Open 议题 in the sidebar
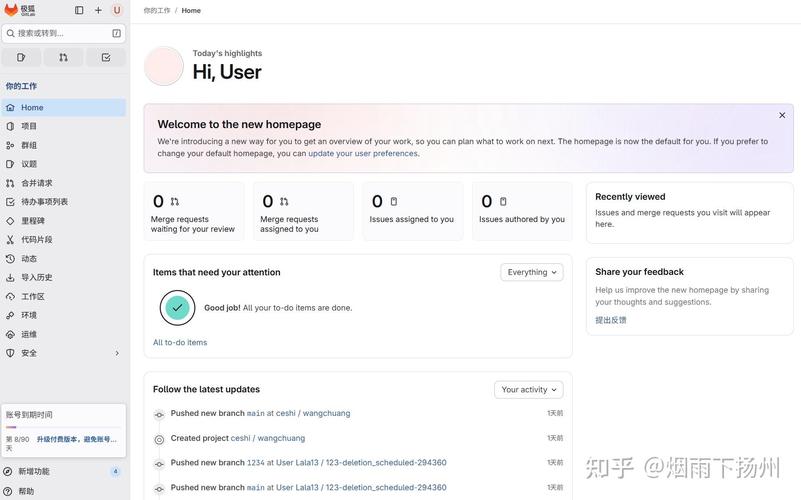This screenshot has width=801, height=500. (64, 164)
